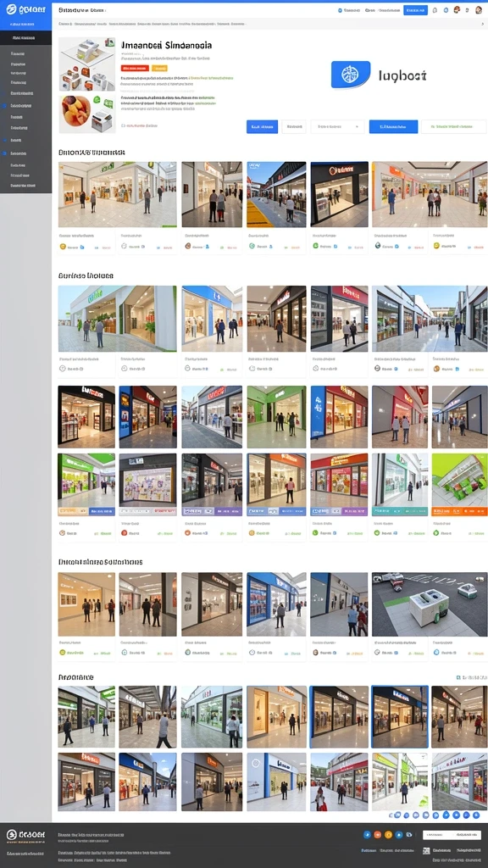The image size is (488, 868).
Task: Click the large blue logo badge beside the brand name
Action: click(x=350, y=75)
